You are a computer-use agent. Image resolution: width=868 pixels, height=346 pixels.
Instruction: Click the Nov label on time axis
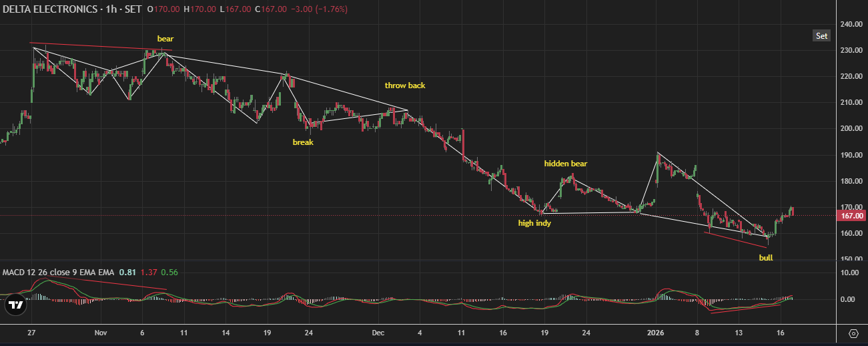[101, 332]
